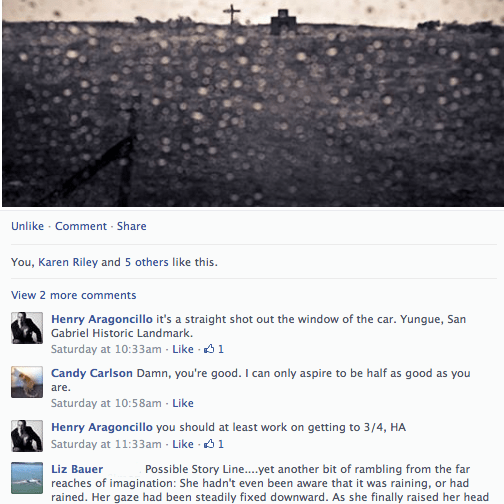Expand View 2 more comments
This screenshot has height=504, width=504.
(74, 295)
